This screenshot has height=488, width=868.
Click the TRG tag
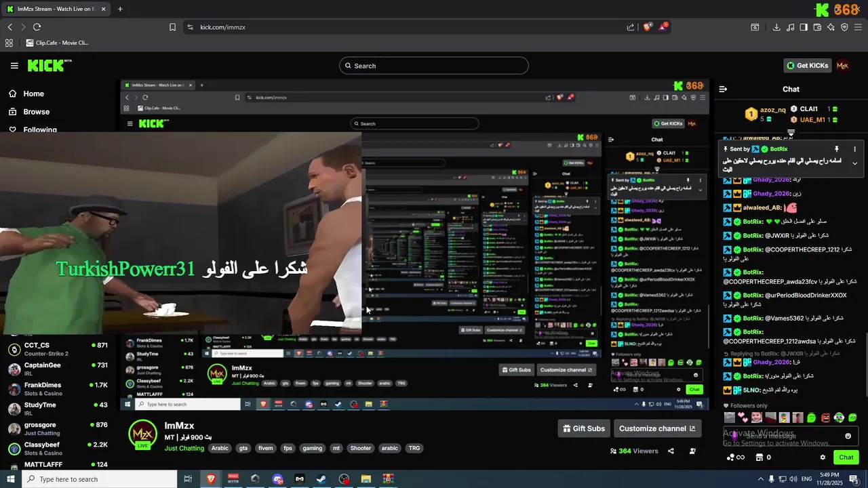(414, 448)
